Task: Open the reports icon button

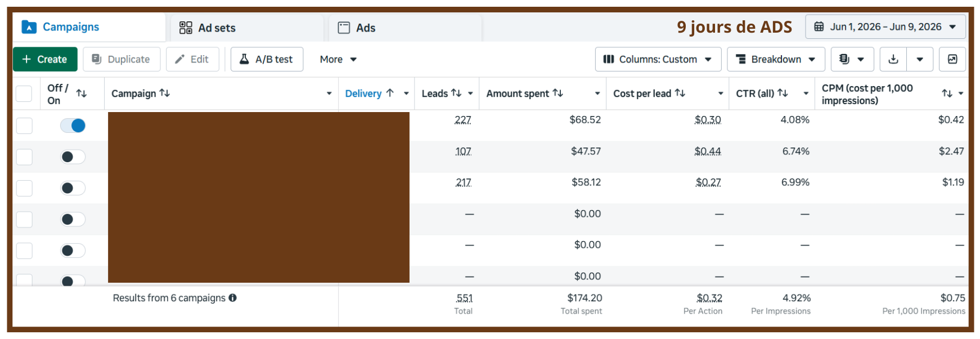Action: click(x=852, y=59)
